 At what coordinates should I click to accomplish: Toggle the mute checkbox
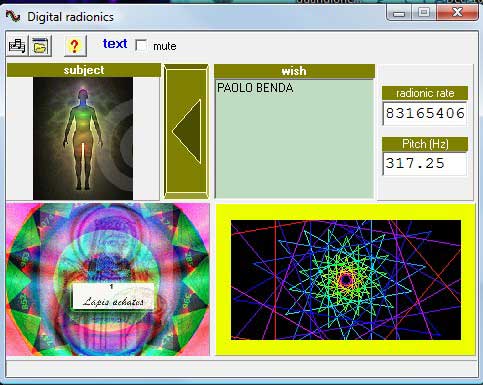click(x=141, y=45)
